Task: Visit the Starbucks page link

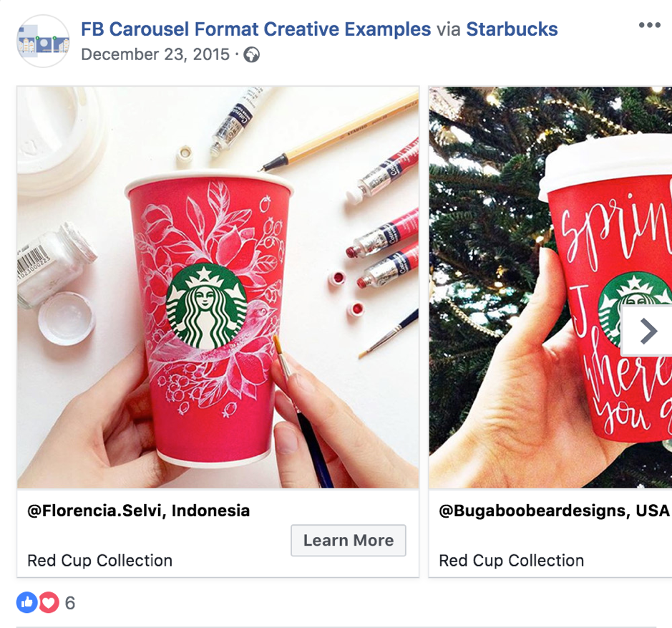Action: 512,29
